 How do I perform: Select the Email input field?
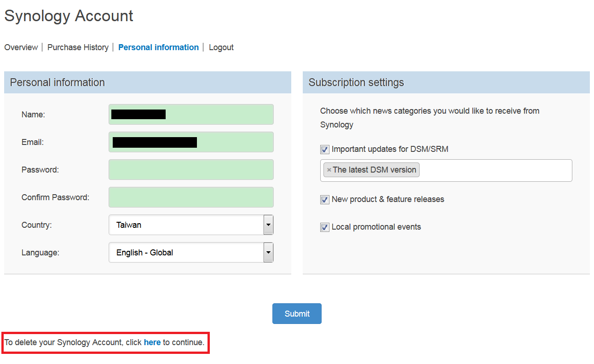(x=191, y=142)
